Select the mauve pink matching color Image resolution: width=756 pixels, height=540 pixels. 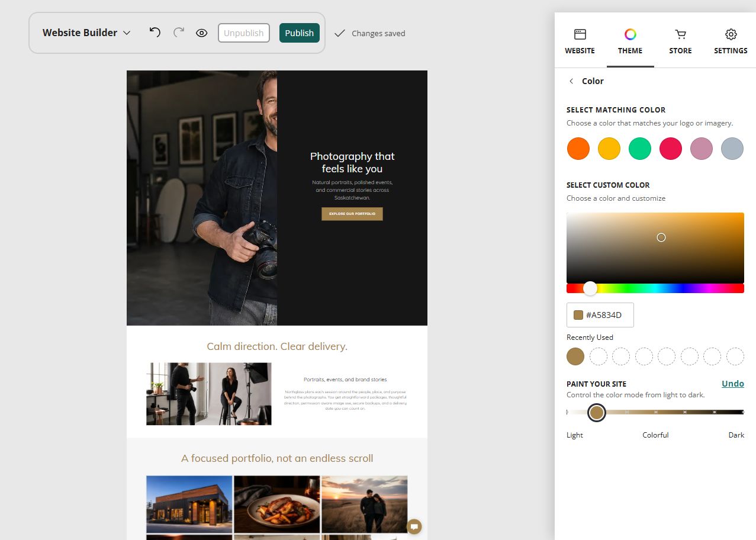(x=702, y=148)
